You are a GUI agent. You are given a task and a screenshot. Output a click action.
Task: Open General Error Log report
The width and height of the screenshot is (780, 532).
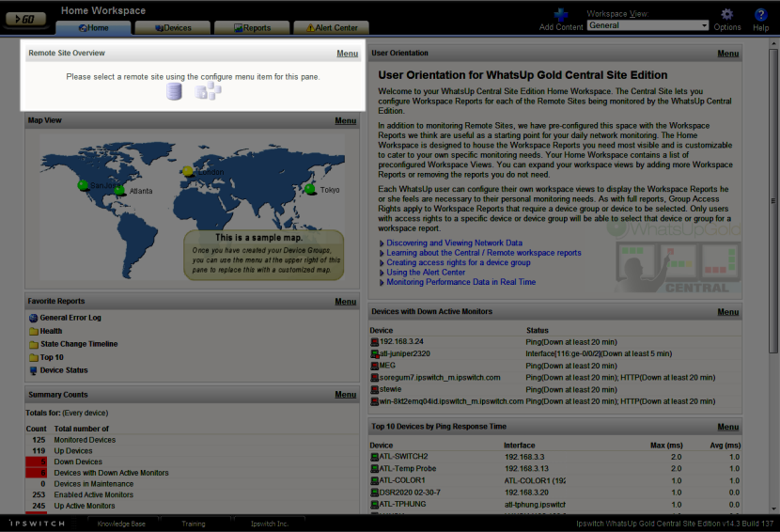[x=70, y=318]
